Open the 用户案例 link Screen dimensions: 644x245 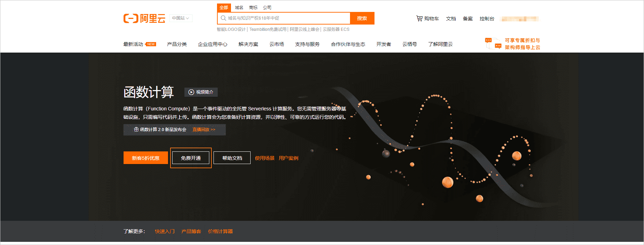(x=288, y=158)
